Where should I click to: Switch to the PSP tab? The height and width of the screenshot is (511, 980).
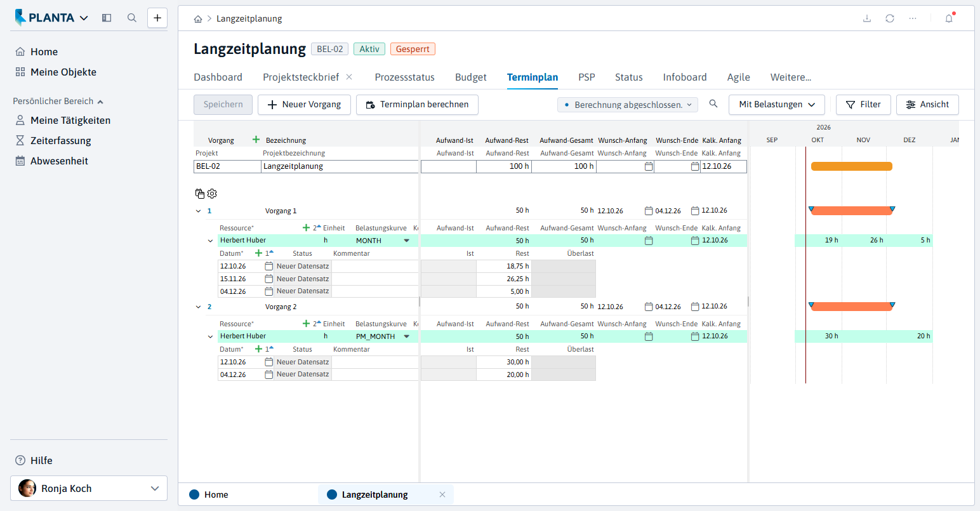(586, 77)
